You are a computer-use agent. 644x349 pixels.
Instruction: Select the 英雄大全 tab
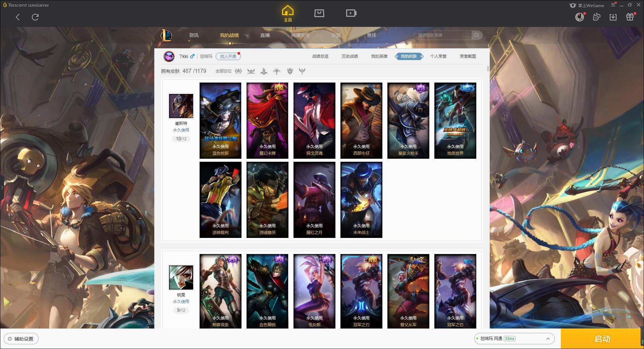[301, 35]
